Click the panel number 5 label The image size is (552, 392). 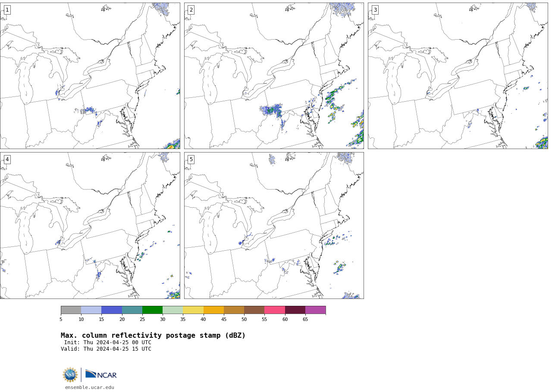point(191,159)
